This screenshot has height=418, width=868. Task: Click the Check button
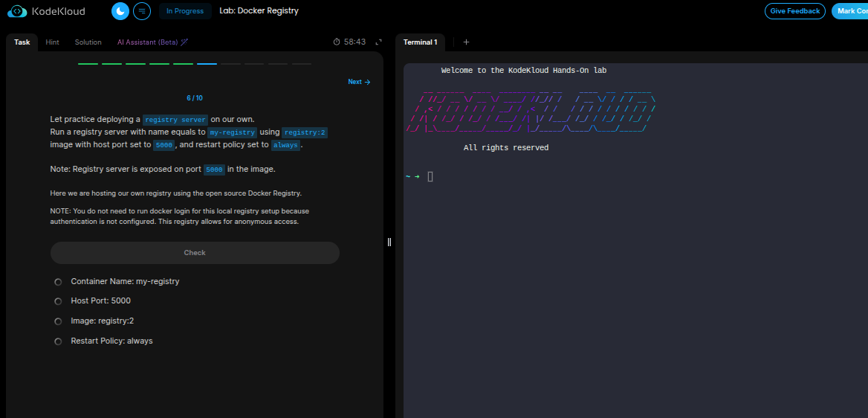(195, 253)
